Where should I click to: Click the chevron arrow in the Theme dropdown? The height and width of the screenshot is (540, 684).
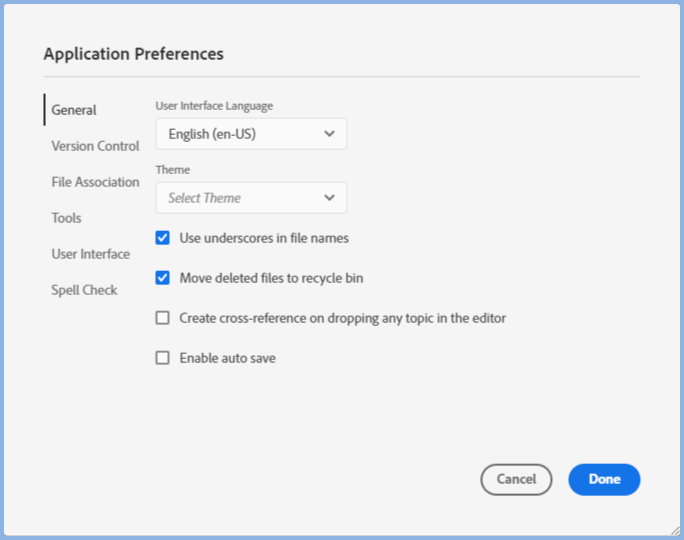pos(330,198)
